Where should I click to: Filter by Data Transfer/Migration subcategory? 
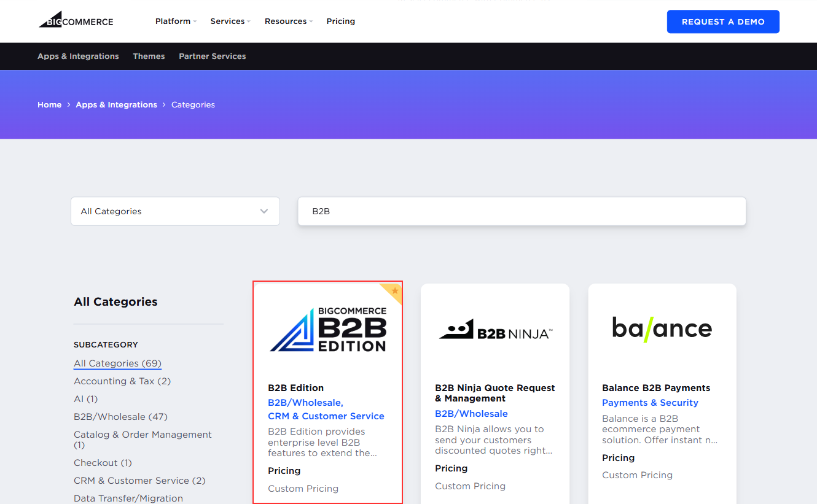pos(128,498)
